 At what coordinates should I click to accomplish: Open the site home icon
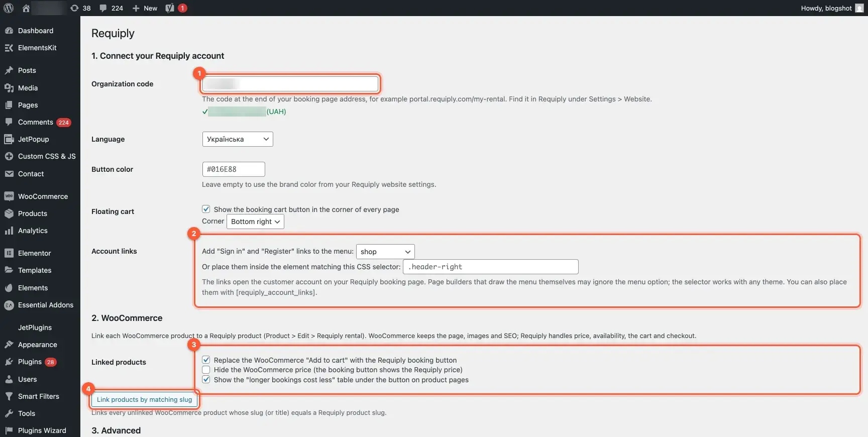click(26, 8)
